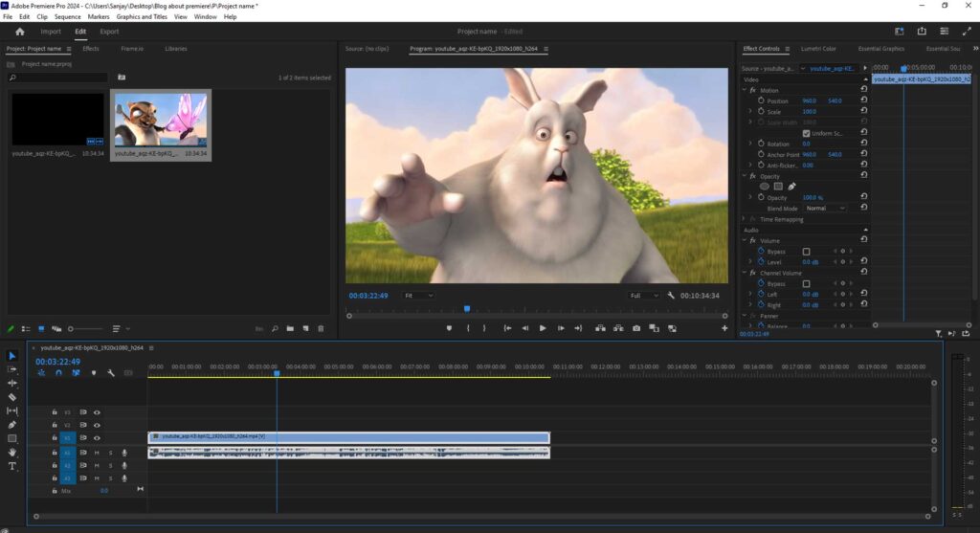The height and width of the screenshot is (533, 980).
Task: Step forward one frame
Action: click(561, 328)
